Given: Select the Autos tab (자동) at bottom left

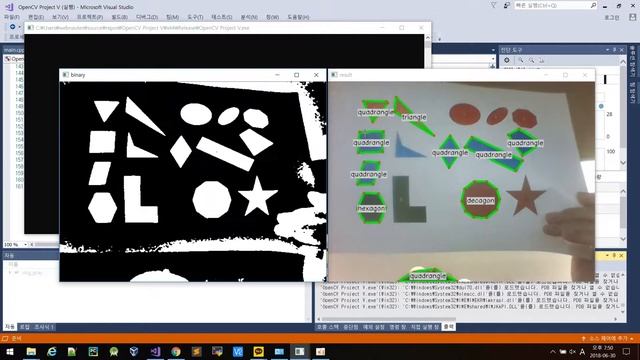Looking at the screenshot, I should click(x=10, y=327).
